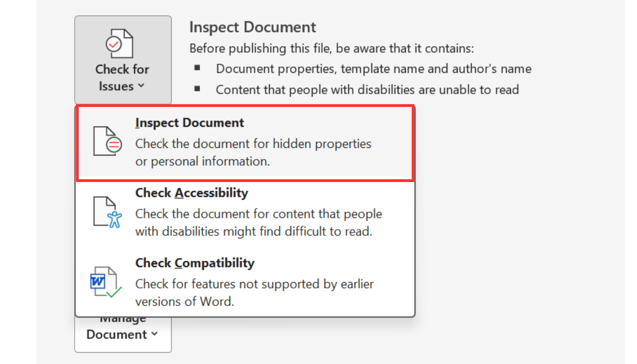The image size is (637, 364).
Task: Click the bullet marker before Document properties
Action: pyautogui.click(x=197, y=68)
